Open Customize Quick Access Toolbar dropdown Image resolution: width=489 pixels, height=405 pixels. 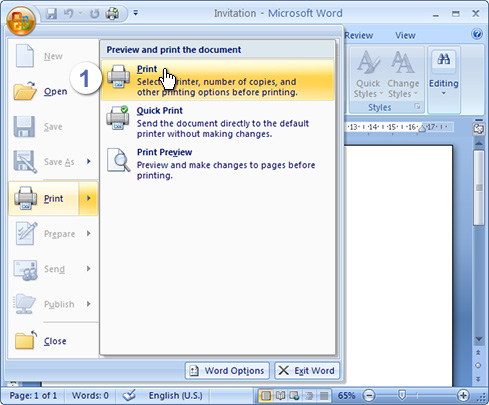tap(136, 13)
